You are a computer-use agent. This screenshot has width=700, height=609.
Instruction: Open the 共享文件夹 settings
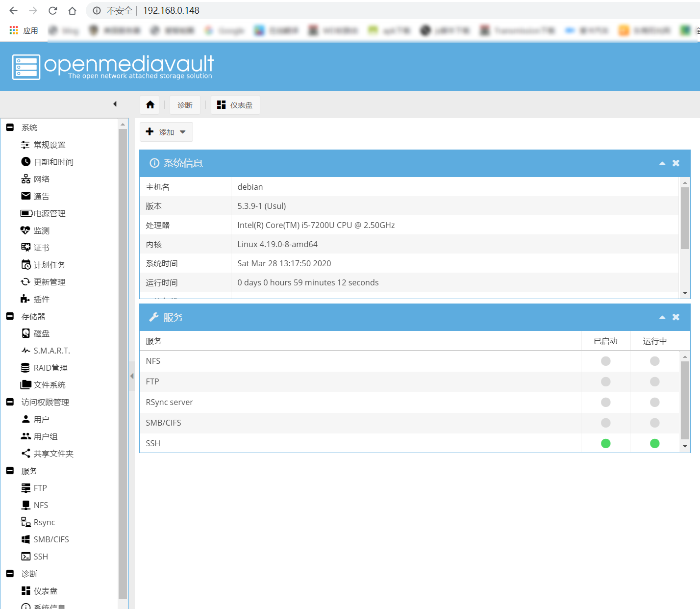click(x=53, y=453)
